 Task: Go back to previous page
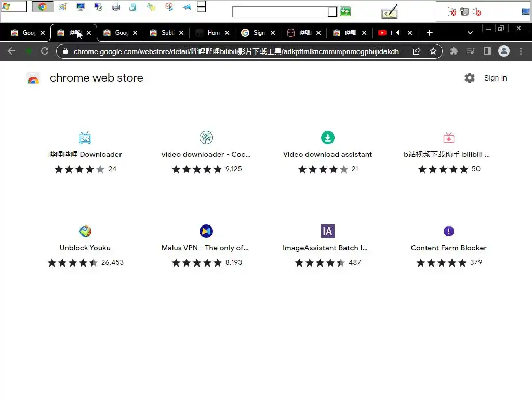tap(11, 51)
